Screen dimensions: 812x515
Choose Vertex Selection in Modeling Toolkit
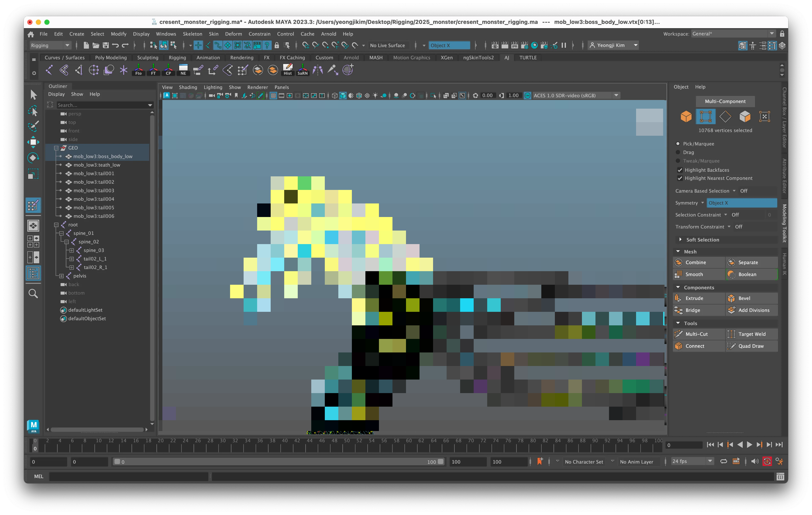pos(705,117)
